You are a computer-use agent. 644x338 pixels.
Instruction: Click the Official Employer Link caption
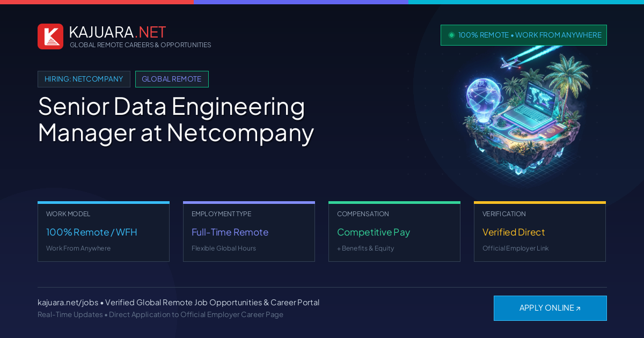click(x=516, y=248)
